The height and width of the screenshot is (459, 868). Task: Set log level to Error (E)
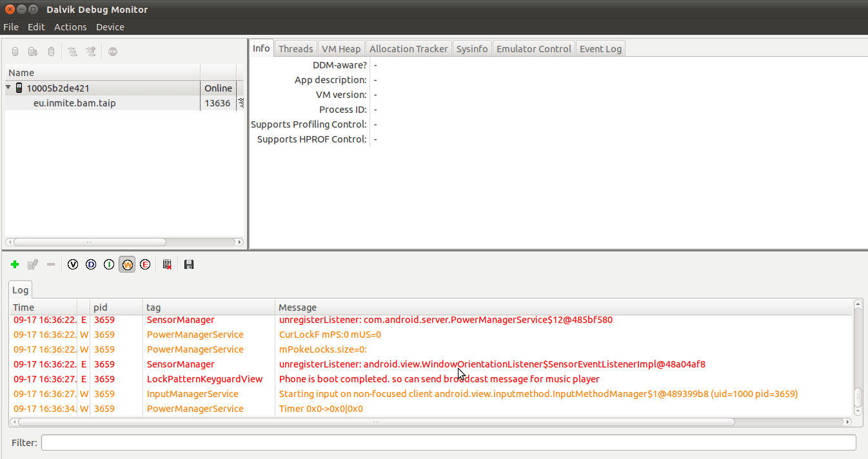145,264
